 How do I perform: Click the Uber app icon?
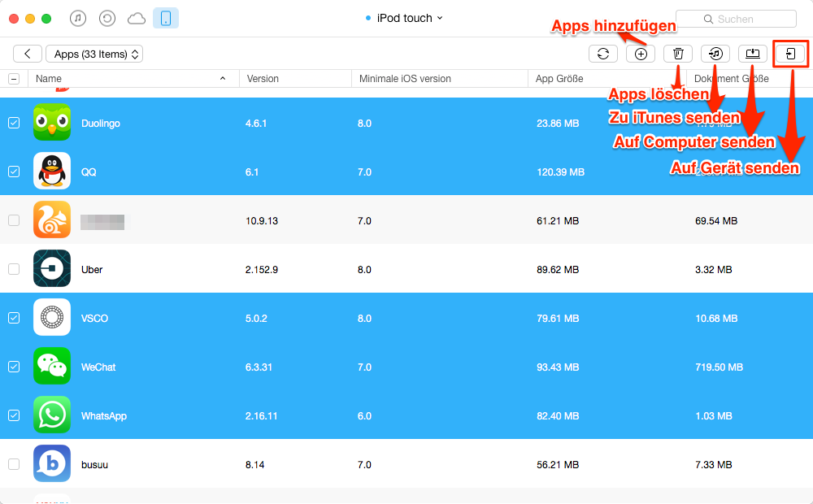52,268
